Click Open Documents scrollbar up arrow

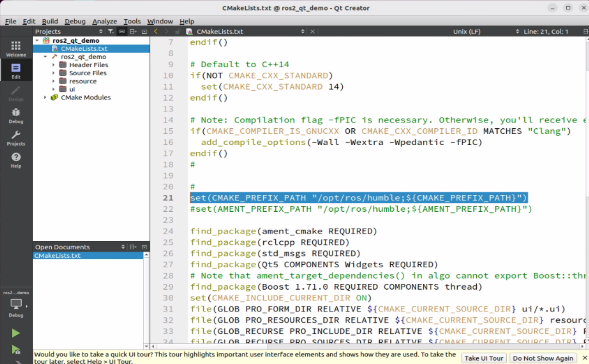tap(146, 255)
